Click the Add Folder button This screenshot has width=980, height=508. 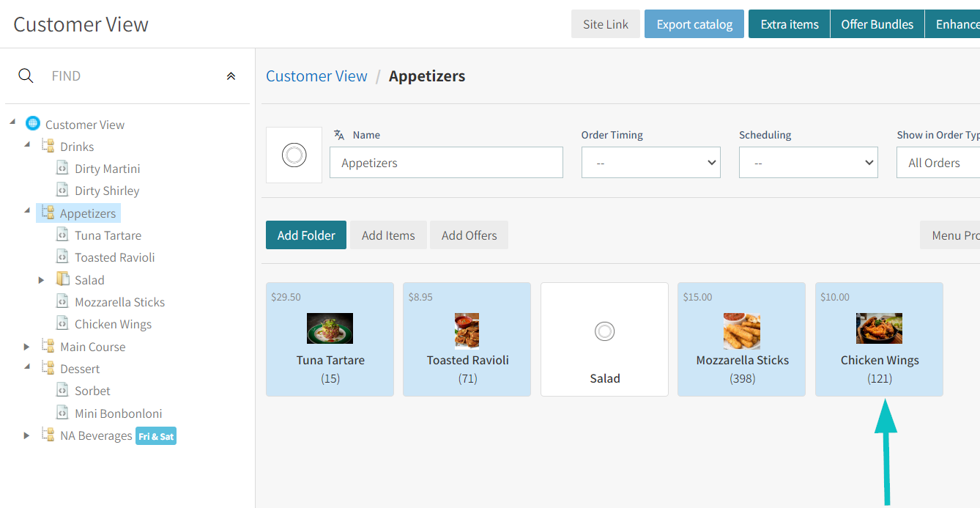pyautogui.click(x=306, y=235)
